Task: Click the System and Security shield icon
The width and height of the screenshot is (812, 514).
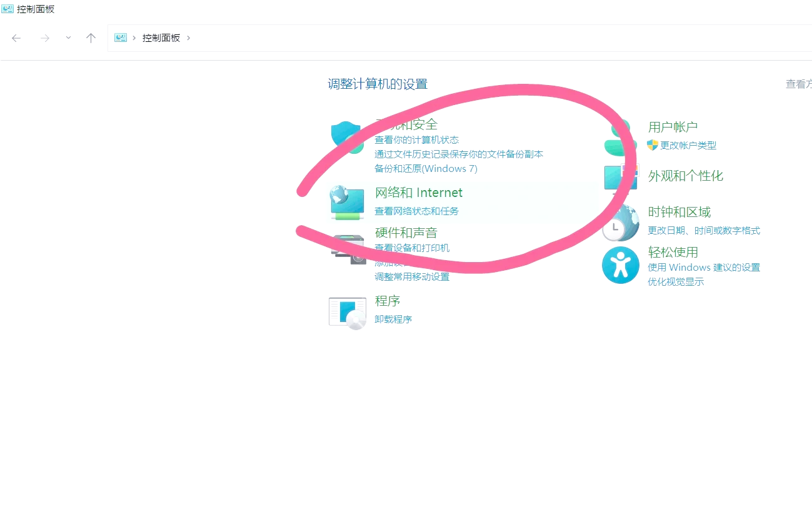Action: (347, 137)
